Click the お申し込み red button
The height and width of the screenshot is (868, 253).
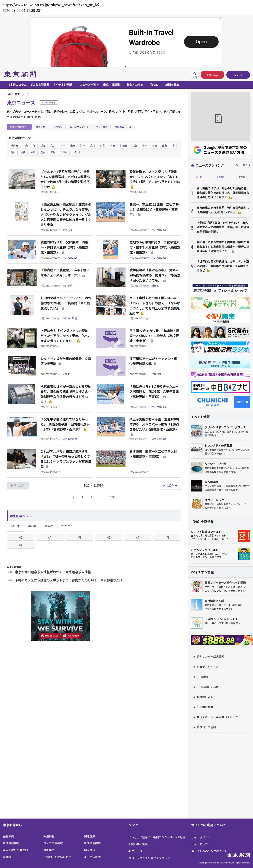212,75
